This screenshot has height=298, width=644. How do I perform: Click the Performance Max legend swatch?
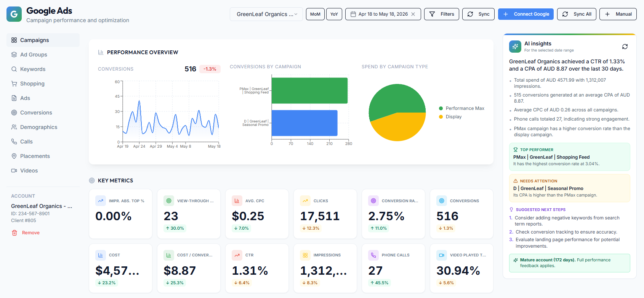(441, 108)
